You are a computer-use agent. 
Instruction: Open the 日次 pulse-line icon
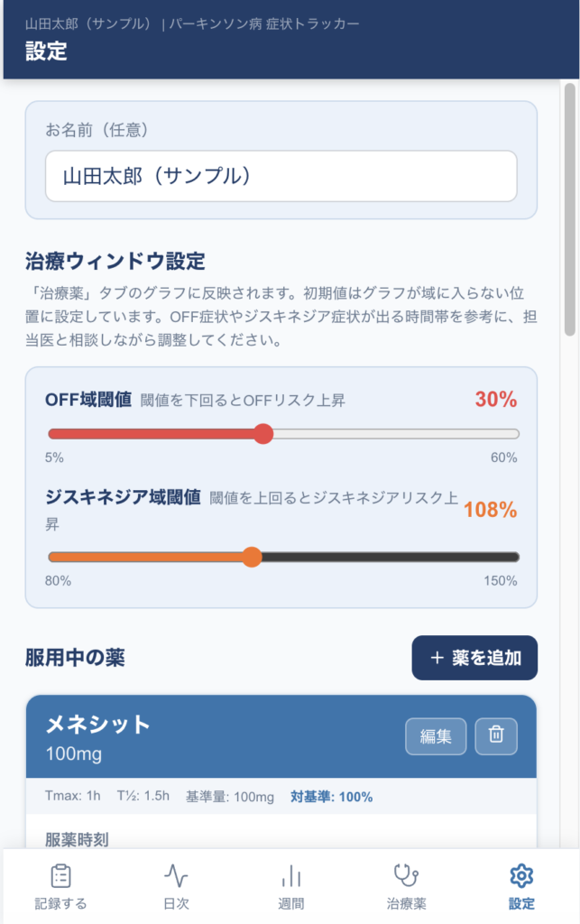point(176,875)
